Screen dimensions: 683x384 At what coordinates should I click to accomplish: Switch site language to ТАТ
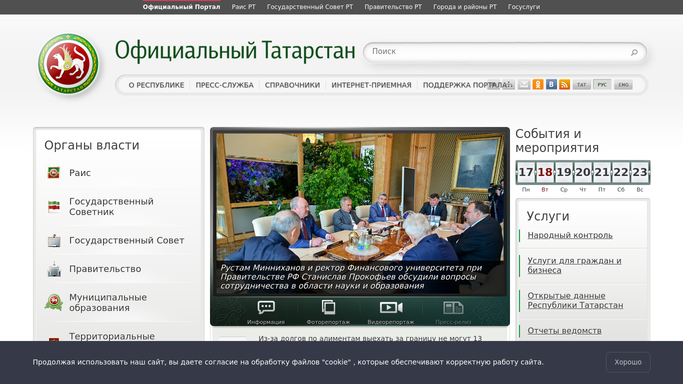(x=582, y=84)
